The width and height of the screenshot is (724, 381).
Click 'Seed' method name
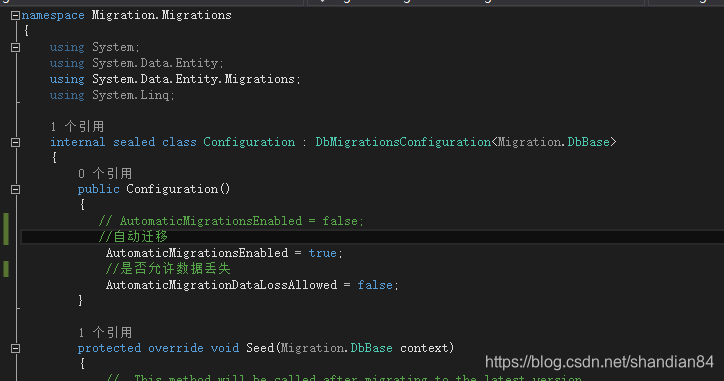point(260,348)
